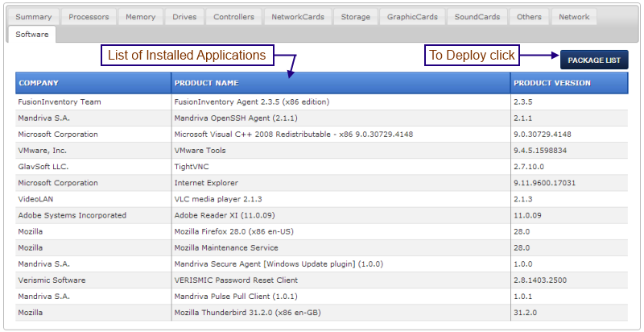Click version 31.2.0 cell
Viewport: 644px width, 332px height.
coord(569,313)
